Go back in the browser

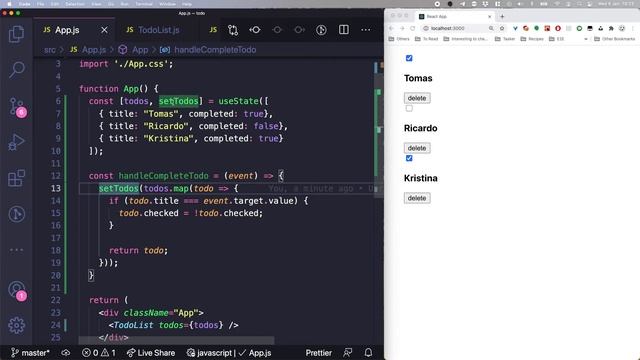391,28
